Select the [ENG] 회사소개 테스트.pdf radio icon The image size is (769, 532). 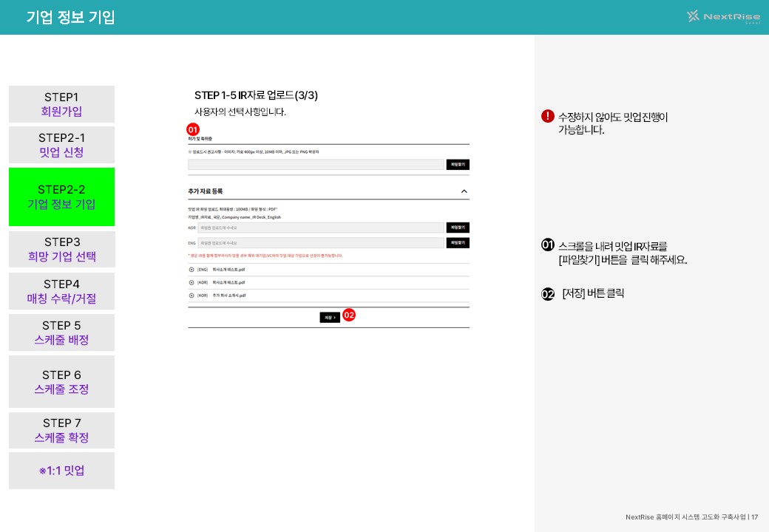click(x=192, y=270)
